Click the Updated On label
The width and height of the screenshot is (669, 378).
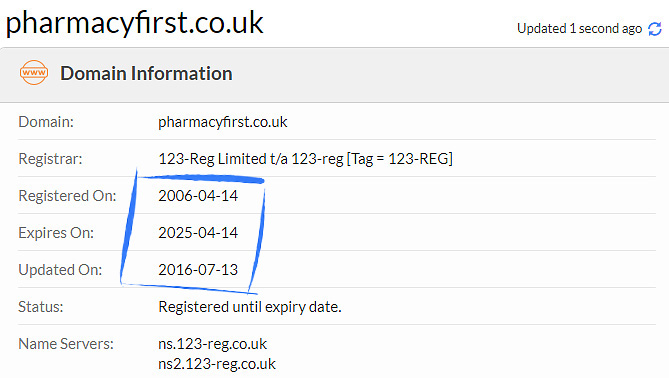(x=60, y=270)
